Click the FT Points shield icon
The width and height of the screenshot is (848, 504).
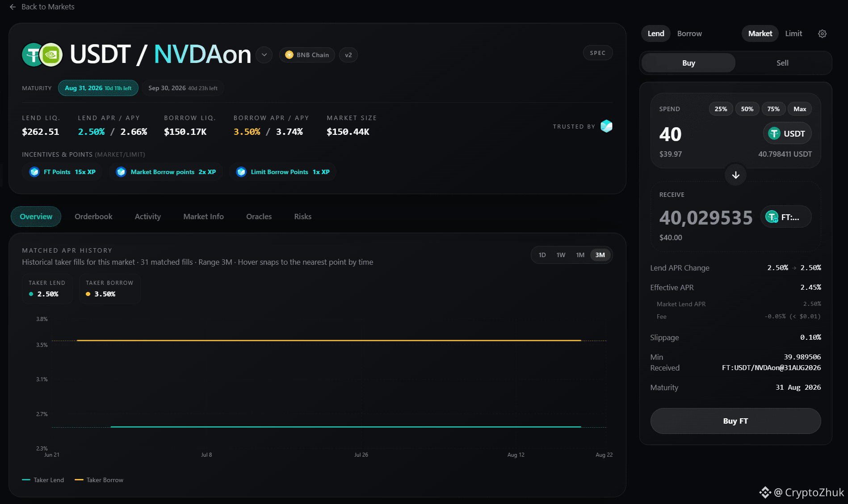(34, 172)
